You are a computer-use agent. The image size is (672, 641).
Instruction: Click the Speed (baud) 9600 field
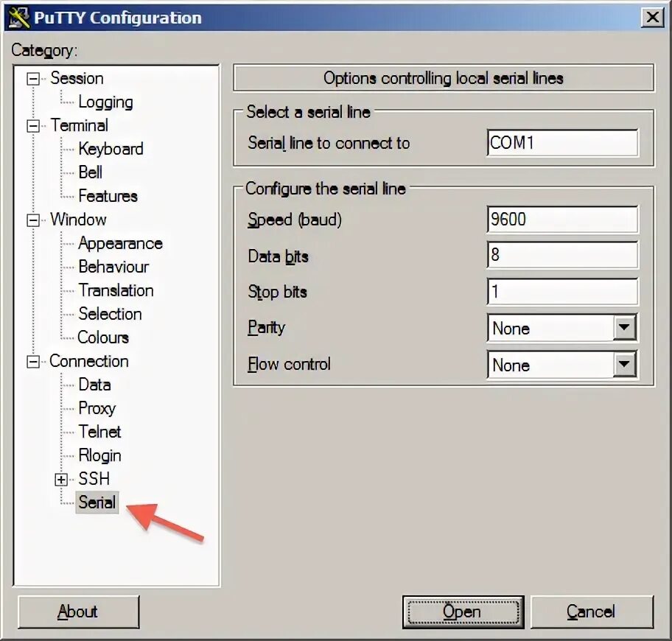(x=562, y=220)
